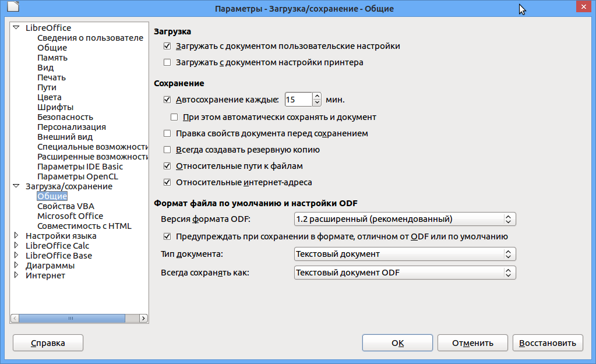Open help with Справка button

[48, 343]
